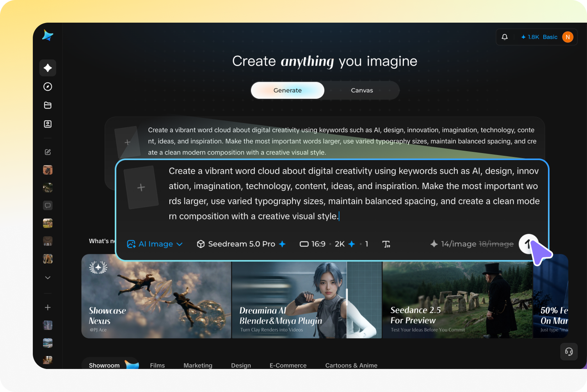
Task: Select the Films category tab
Action: (157, 365)
